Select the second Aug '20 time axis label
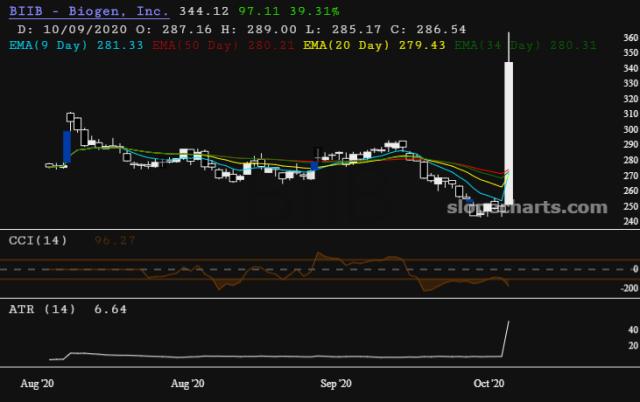 188,384
